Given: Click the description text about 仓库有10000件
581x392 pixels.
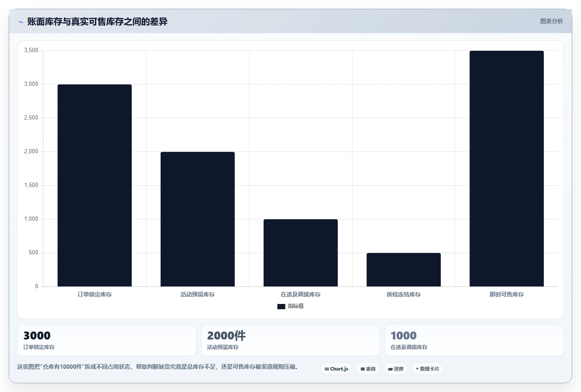Looking at the screenshot, I should [x=158, y=367].
